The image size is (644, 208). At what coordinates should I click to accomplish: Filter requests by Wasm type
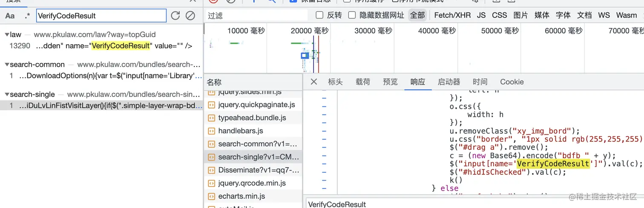(627, 15)
